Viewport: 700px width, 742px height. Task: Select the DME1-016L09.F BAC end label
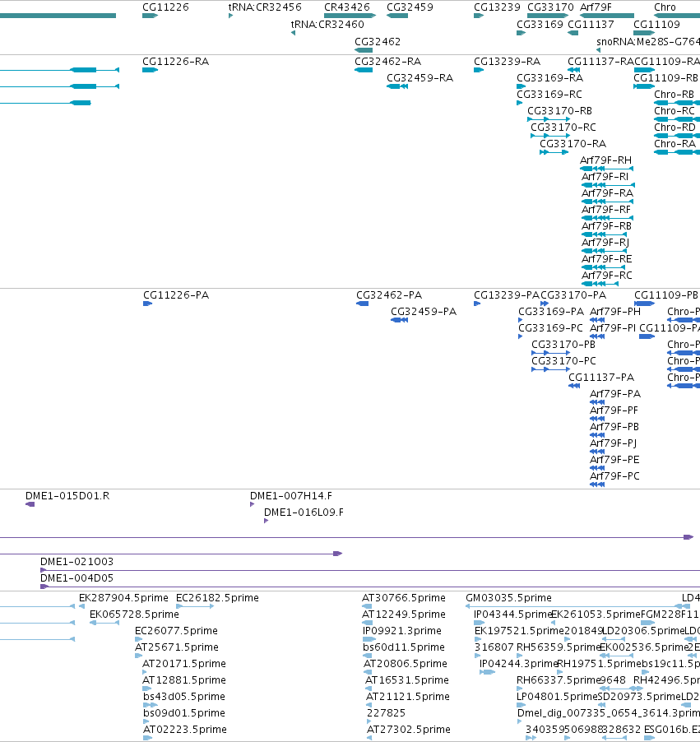(x=304, y=512)
